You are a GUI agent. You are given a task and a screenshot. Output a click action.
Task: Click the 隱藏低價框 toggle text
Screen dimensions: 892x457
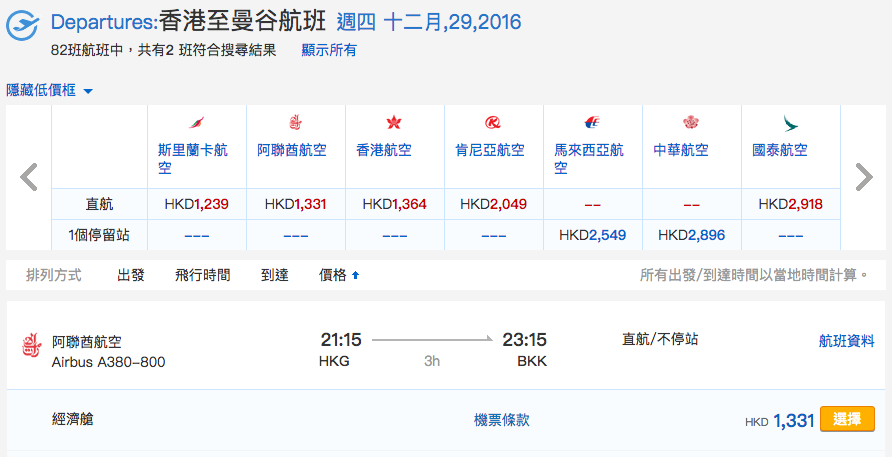41,90
